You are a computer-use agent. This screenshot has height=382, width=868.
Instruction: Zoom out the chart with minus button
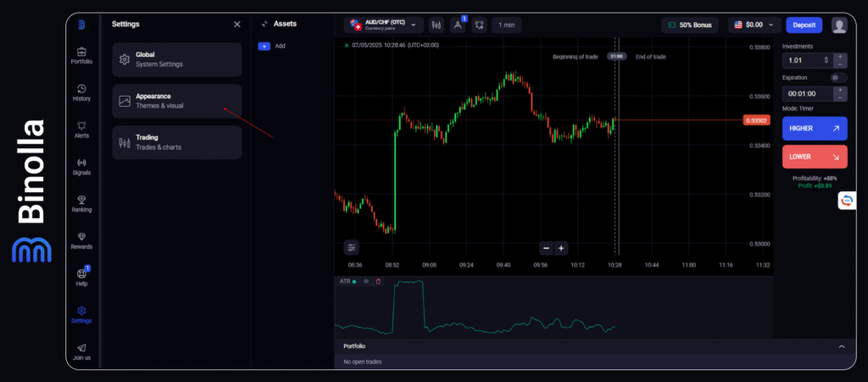(x=547, y=248)
